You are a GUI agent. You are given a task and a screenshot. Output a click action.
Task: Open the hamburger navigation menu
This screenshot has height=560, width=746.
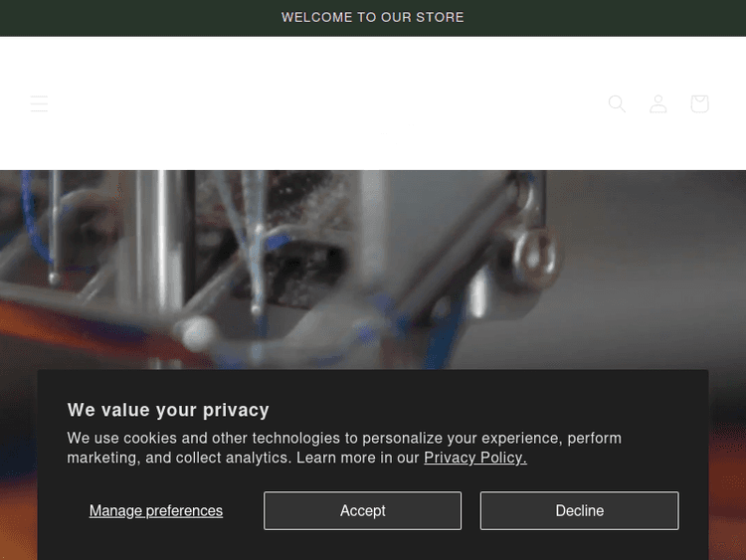[39, 103]
